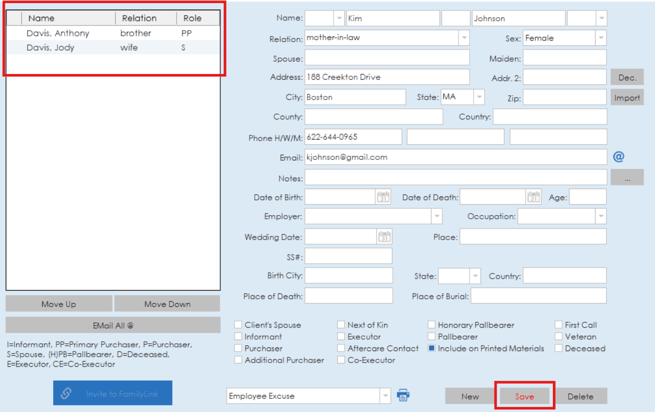The height and width of the screenshot is (412, 655).
Task: Click the Invite to FamilyLink button
Action: tap(112, 393)
